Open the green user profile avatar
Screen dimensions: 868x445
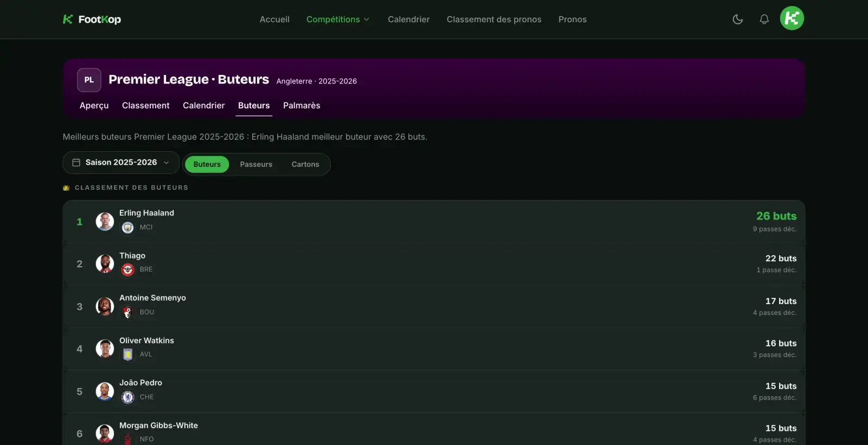[x=792, y=18]
